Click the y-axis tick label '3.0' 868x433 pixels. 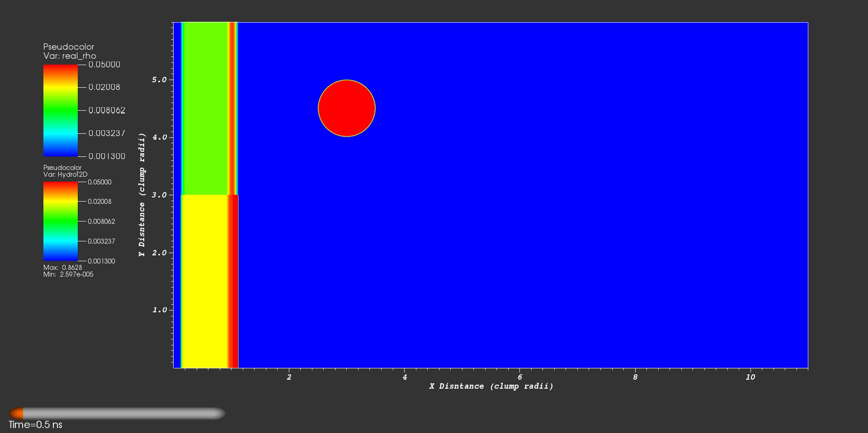pyautogui.click(x=159, y=195)
